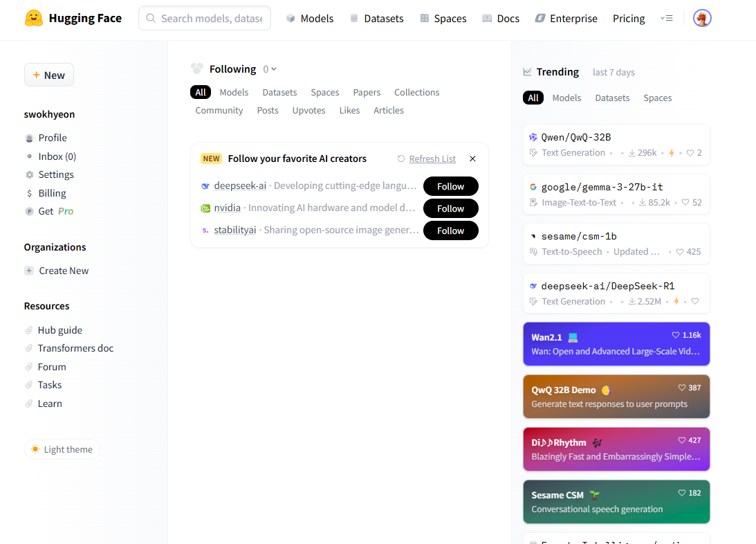Select the Datasets tab under Trending
Viewport: 756px width, 544px height.
click(x=612, y=98)
